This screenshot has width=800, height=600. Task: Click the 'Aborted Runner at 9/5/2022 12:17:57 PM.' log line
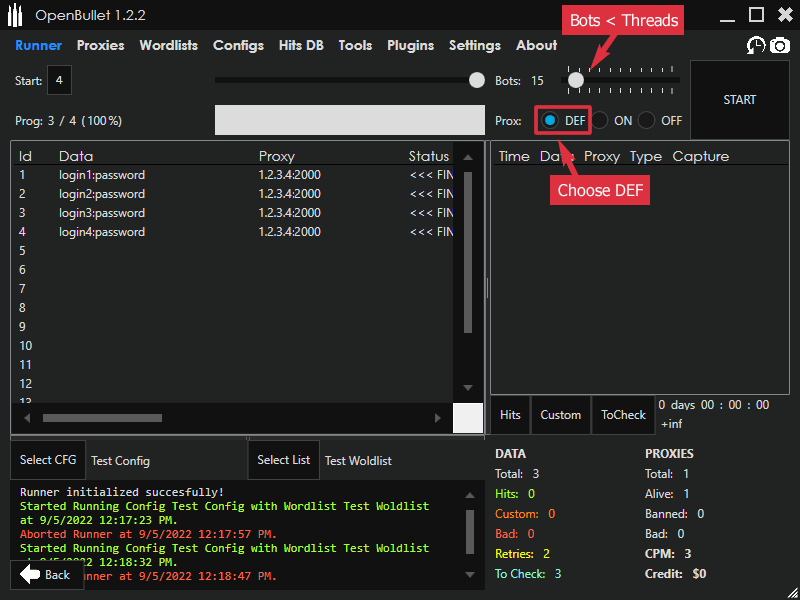[148, 534]
